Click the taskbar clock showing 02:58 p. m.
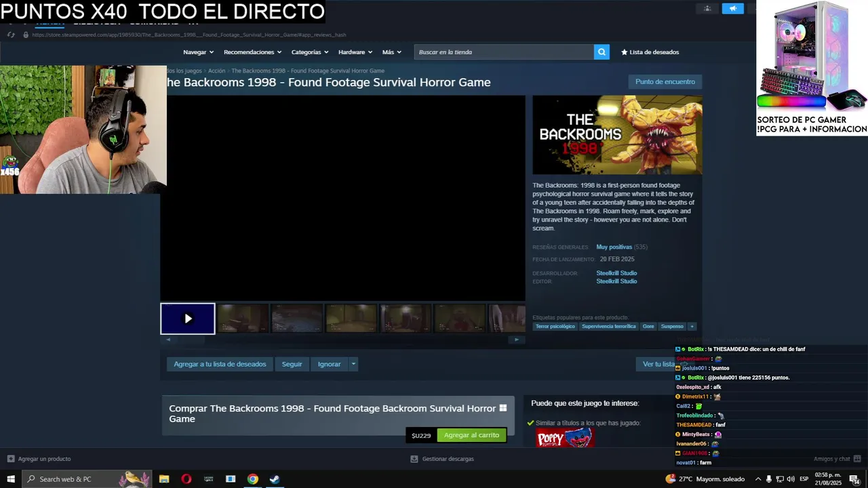Viewport: 868px width, 488px height. pos(828,479)
